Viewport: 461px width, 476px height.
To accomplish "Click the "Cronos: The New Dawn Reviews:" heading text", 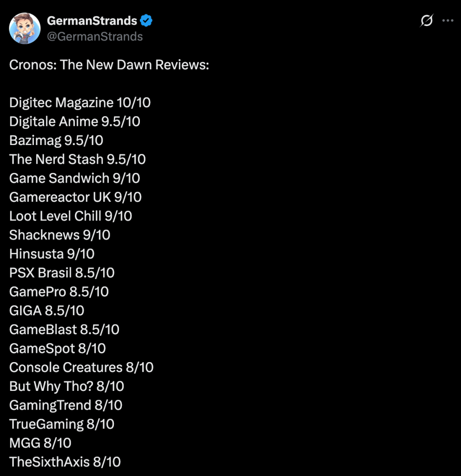I will pyautogui.click(x=109, y=65).
